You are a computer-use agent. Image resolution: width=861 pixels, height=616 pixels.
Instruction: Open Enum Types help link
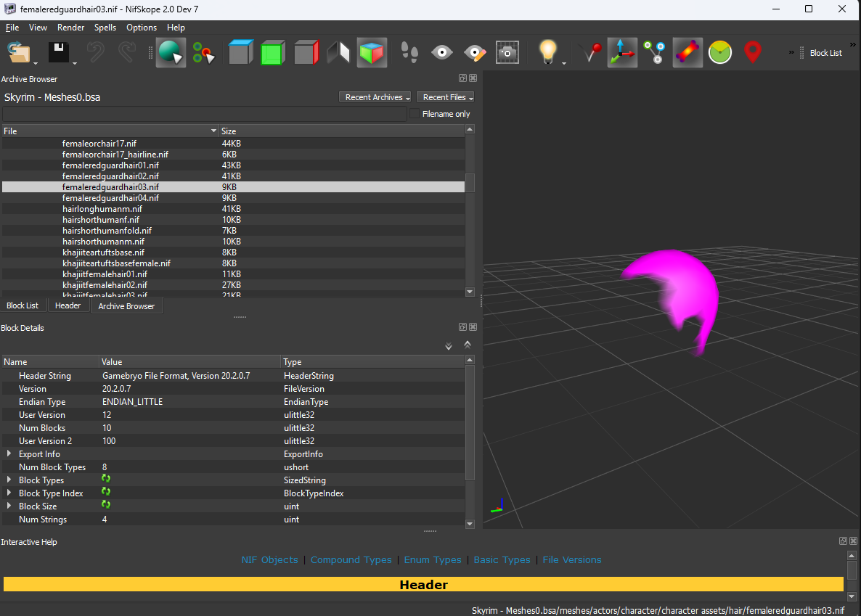[433, 560]
